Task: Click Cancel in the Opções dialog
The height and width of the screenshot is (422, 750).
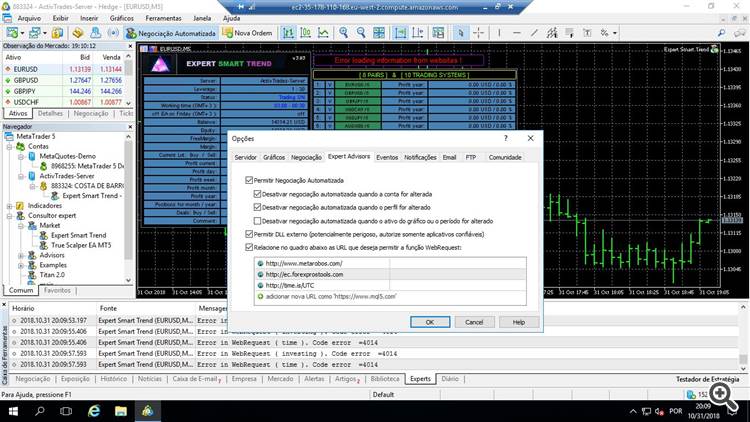Action: coord(474,322)
